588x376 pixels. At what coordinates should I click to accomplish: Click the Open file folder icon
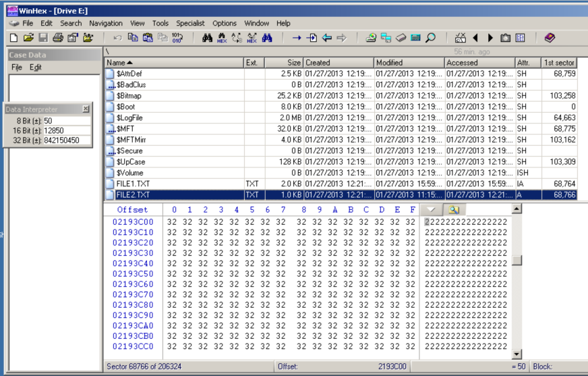(28, 38)
